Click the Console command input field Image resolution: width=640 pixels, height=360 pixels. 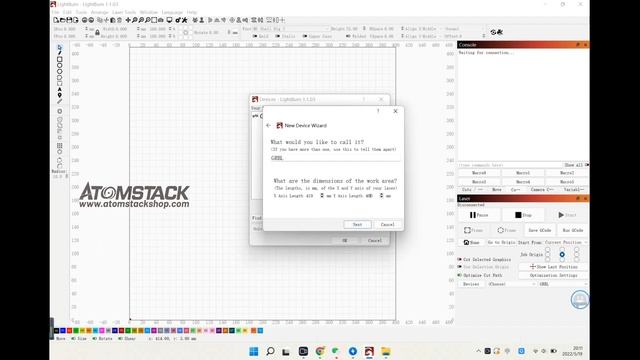coord(509,165)
